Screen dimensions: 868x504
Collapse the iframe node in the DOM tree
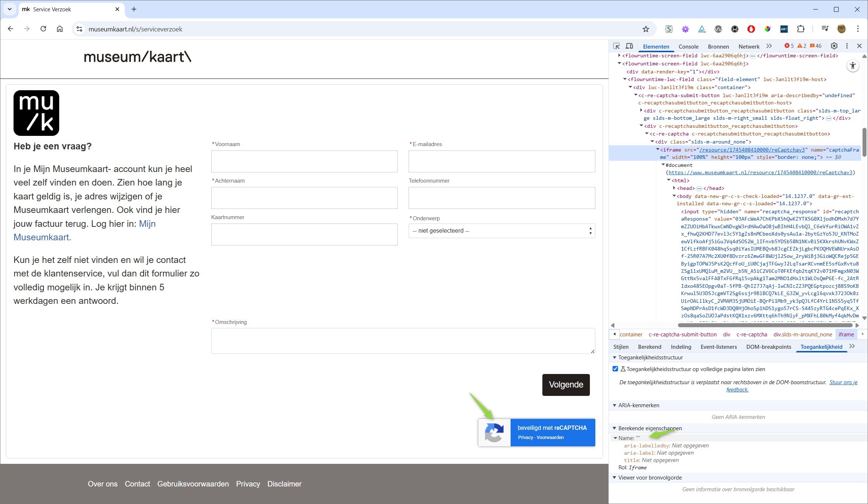[x=657, y=150]
